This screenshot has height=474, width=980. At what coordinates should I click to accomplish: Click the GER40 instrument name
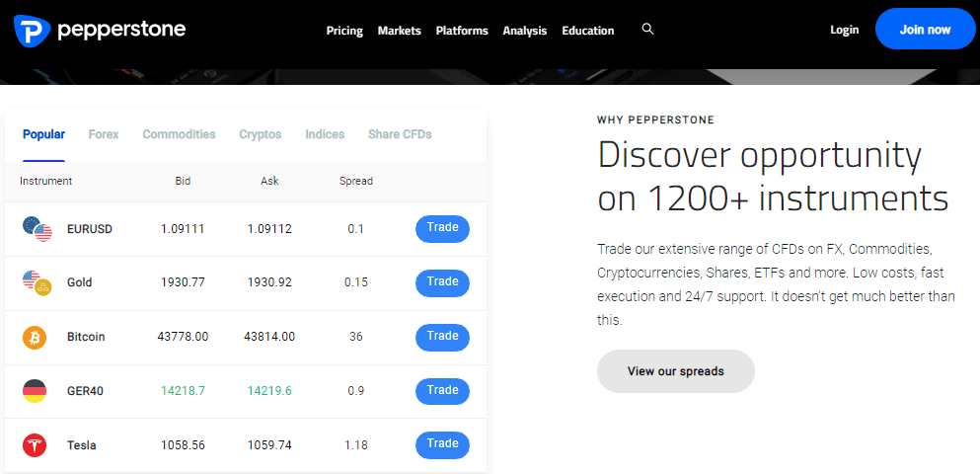(86, 391)
